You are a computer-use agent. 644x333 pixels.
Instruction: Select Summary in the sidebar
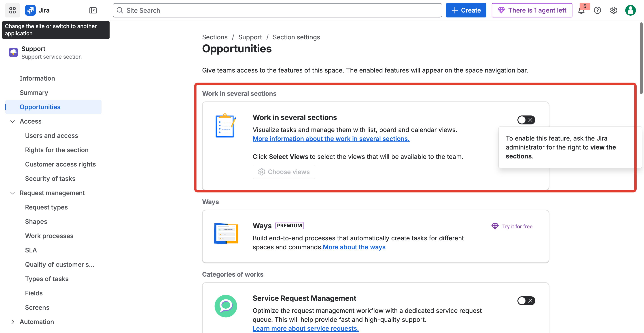[x=34, y=92]
